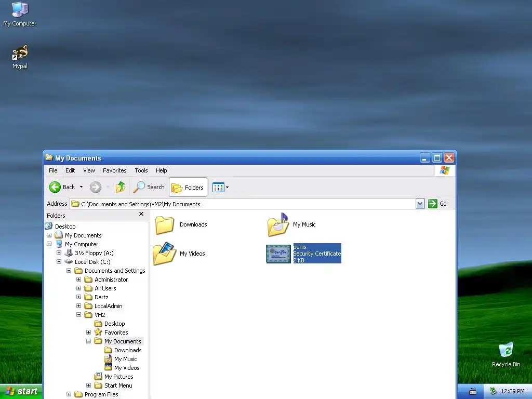532x399 pixels.
Task: Expand the Dartz folder node
Action: click(x=79, y=297)
